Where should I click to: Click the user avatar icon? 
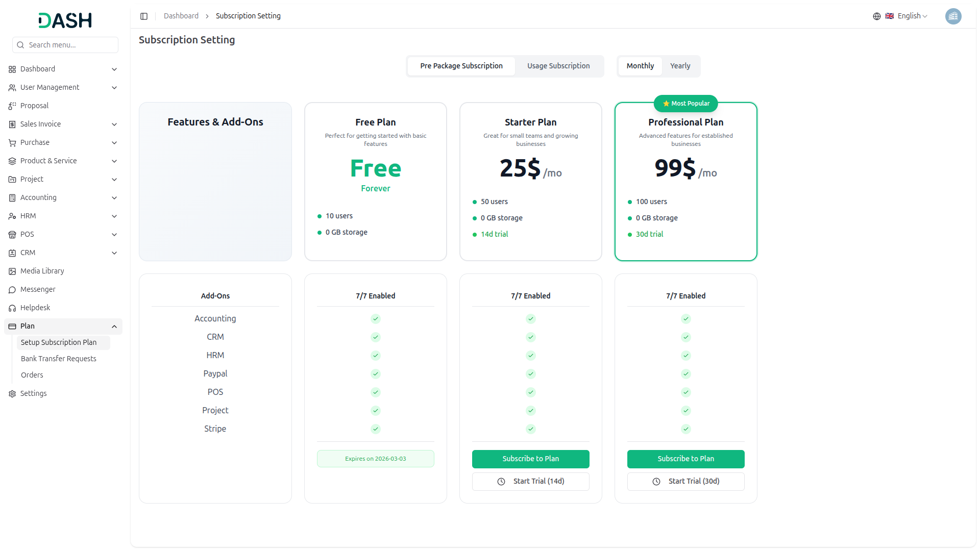pos(953,16)
